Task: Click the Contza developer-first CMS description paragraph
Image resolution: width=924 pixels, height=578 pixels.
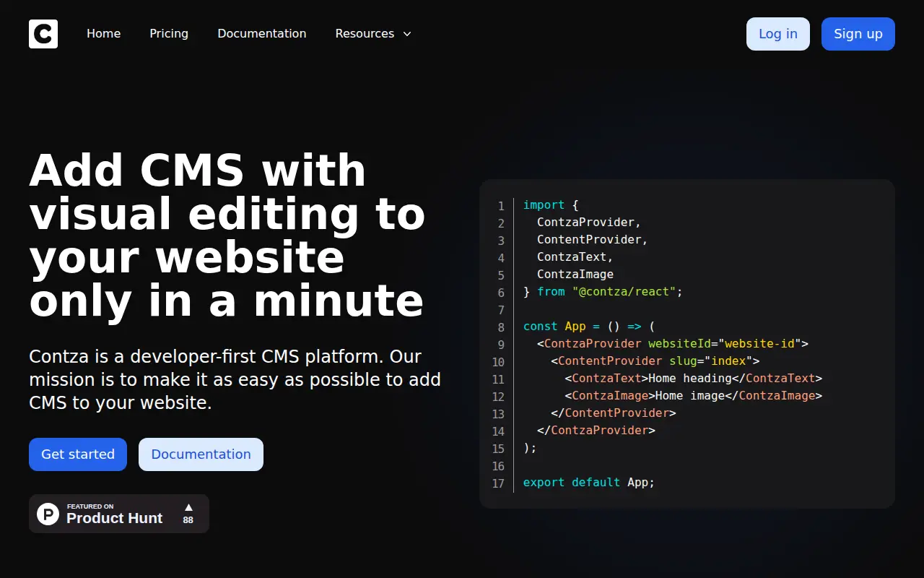Action: (x=235, y=379)
